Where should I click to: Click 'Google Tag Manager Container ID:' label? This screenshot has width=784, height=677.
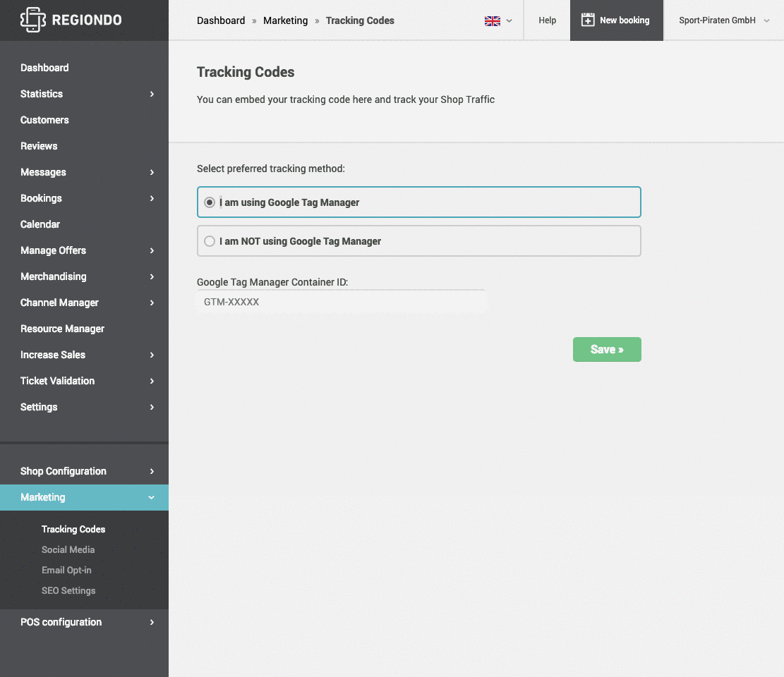click(x=272, y=282)
